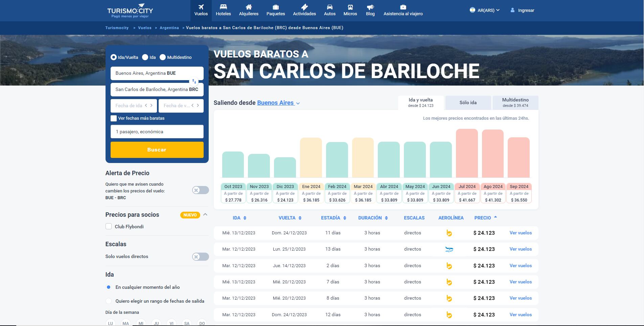
Task: Select Dic 2023 month card
Action: pos(285,193)
